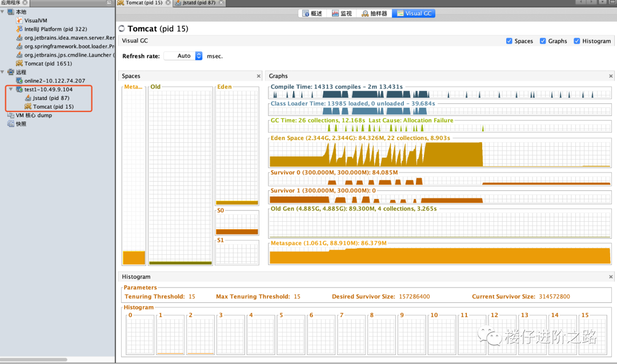Viewport: 617px width, 364px height.
Task: Uncheck the Histogram checkbox
Action: pyautogui.click(x=577, y=41)
